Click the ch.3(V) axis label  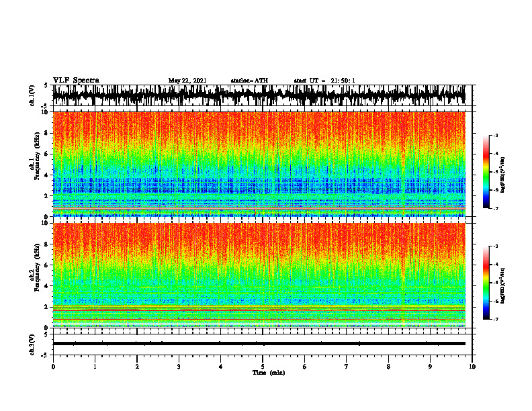tap(32, 345)
